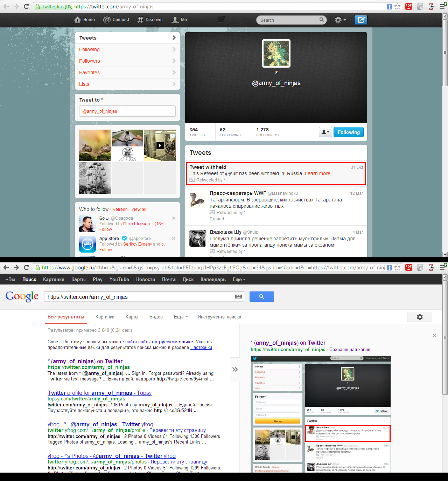448x481 pixels.
Task: Dismiss the App Store follow suggestion
Action: [174, 238]
